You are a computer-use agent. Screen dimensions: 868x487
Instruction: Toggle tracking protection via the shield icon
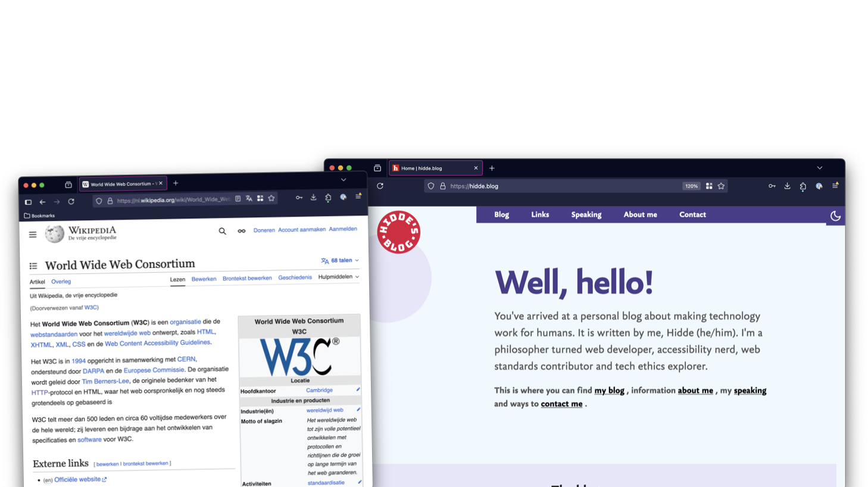coord(430,186)
